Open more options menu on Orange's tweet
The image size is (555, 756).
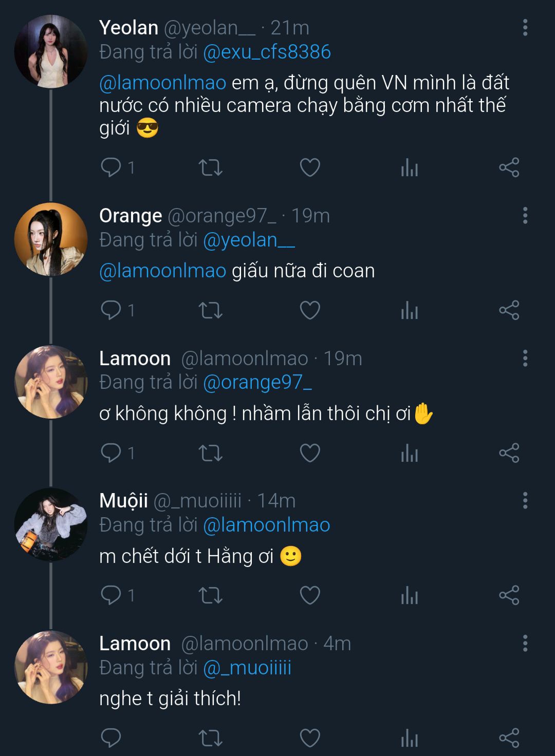[x=525, y=216]
